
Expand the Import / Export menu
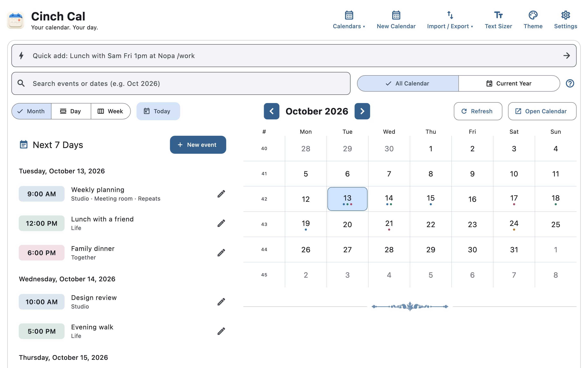coord(450,20)
